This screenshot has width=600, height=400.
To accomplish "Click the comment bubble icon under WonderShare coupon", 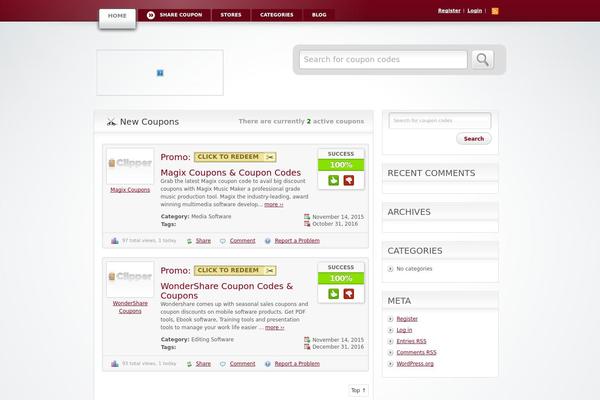I will (223, 364).
